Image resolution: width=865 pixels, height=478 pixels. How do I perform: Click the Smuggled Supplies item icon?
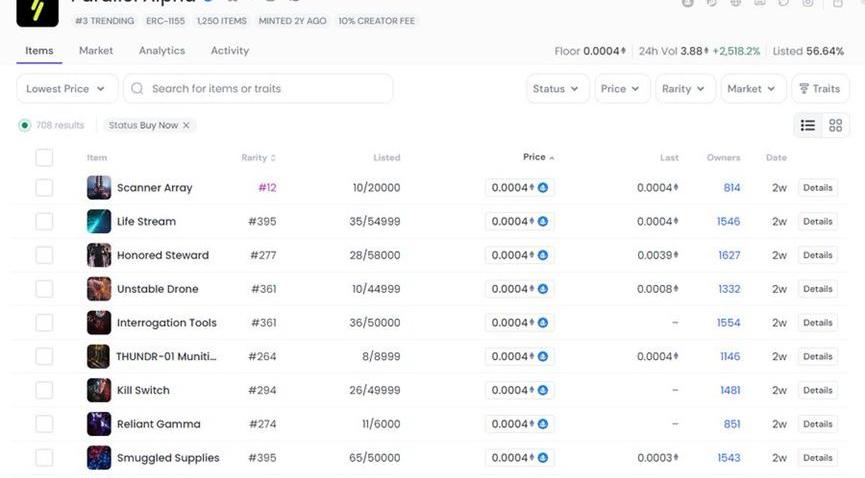pos(99,458)
